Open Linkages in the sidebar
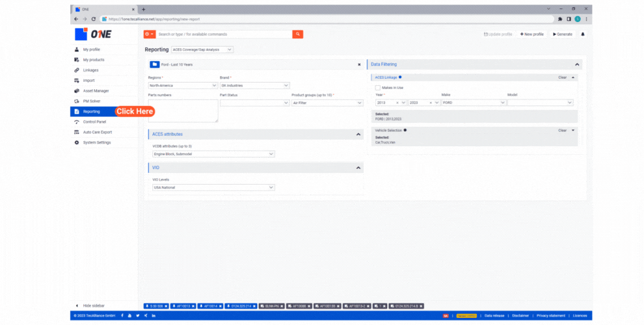This screenshot has height=325, width=644. click(x=90, y=70)
